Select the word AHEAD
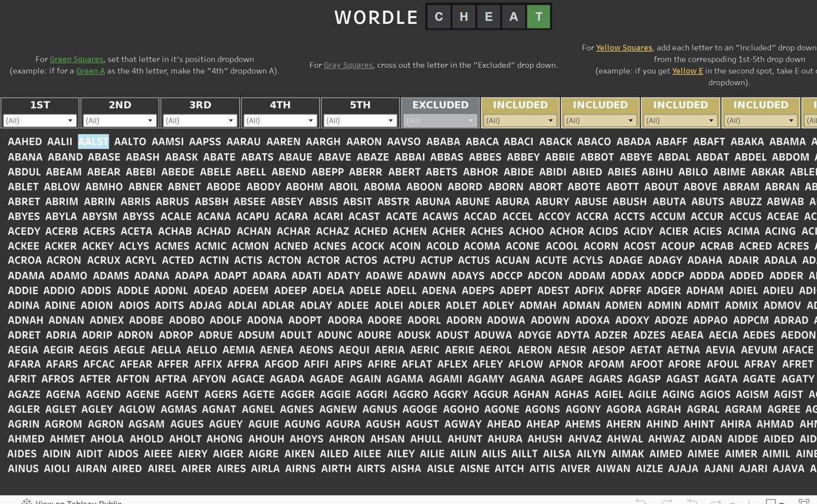The height and width of the screenshot is (504, 817). click(x=504, y=424)
